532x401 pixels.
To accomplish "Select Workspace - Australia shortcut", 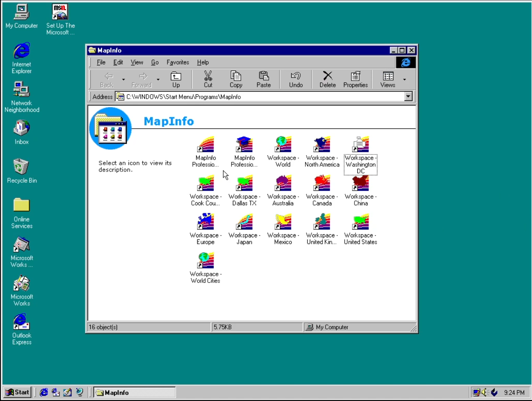I will point(283,190).
